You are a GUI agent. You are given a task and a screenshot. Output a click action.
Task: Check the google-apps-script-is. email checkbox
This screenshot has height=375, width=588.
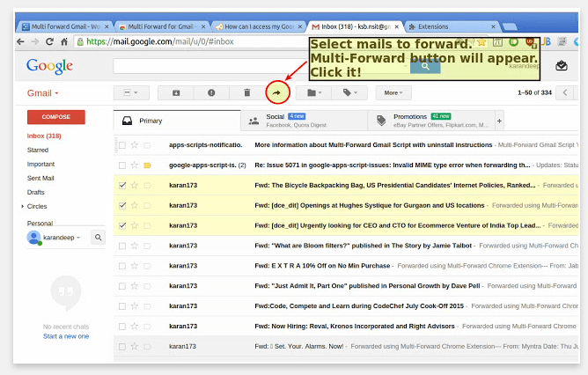(122, 165)
